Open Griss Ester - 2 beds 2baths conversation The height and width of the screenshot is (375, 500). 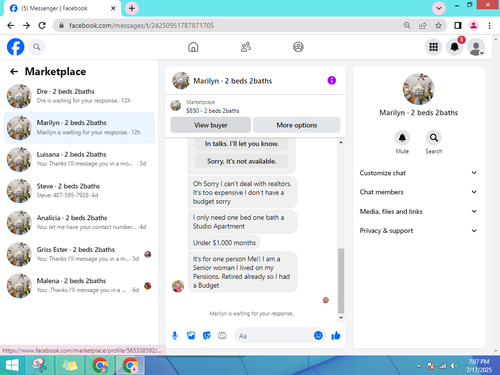79,254
